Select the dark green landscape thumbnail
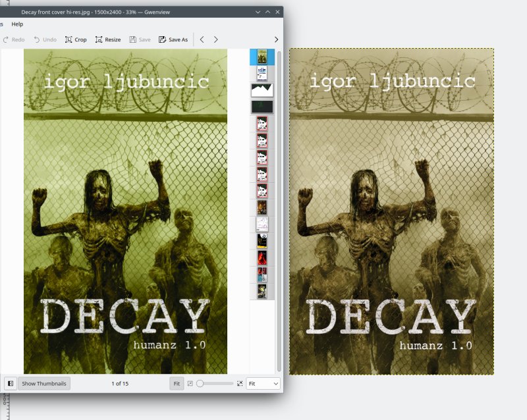Viewport: 527px width, 420px height. click(x=262, y=107)
